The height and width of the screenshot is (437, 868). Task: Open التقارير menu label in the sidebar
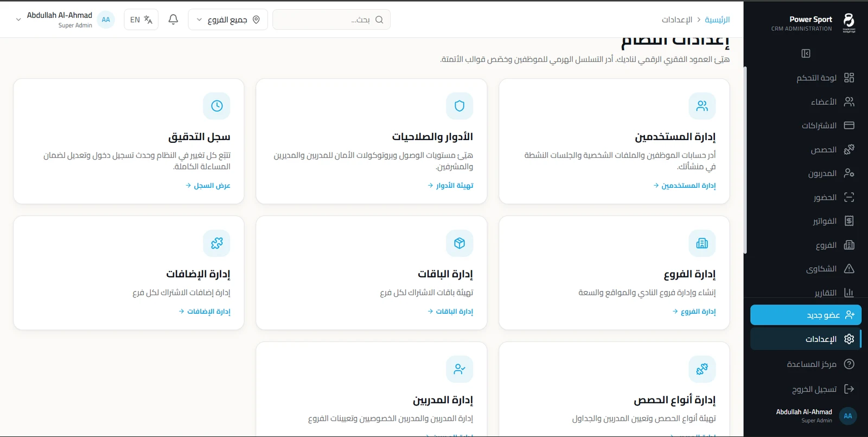tap(826, 293)
